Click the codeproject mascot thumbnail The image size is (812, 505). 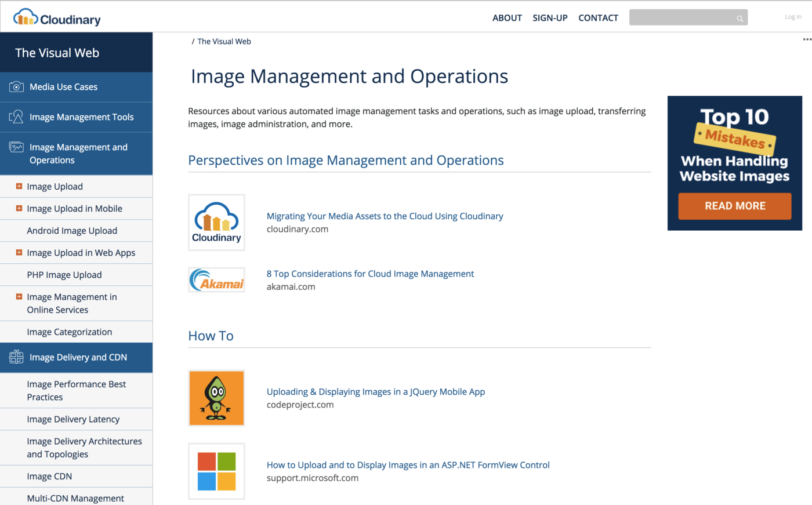coord(216,398)
